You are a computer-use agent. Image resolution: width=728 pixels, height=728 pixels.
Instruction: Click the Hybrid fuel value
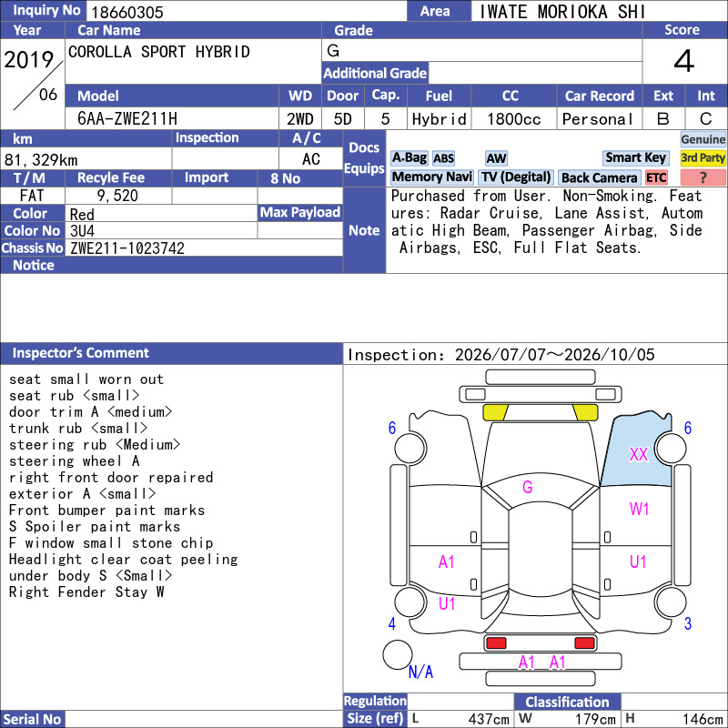(439, 119)
